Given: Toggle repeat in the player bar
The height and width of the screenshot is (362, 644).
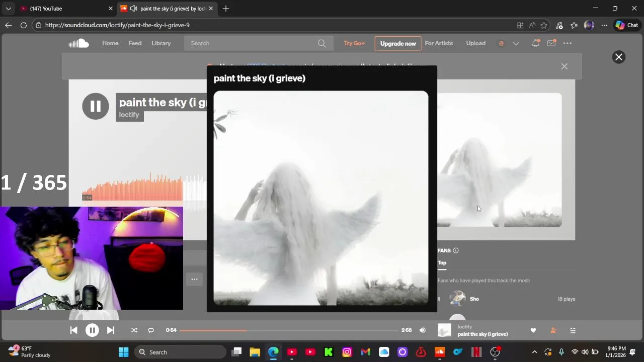Looking at the screenshot, I should (x=150, y=330).
